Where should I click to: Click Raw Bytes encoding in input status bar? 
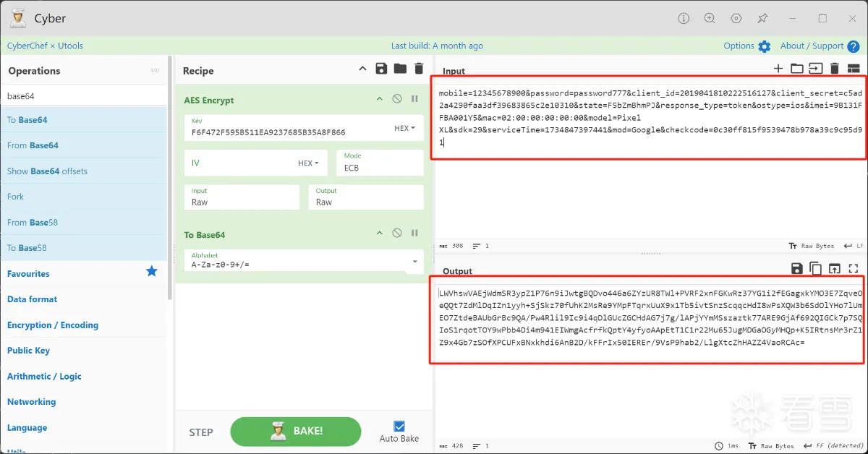[x=811, y=246]
